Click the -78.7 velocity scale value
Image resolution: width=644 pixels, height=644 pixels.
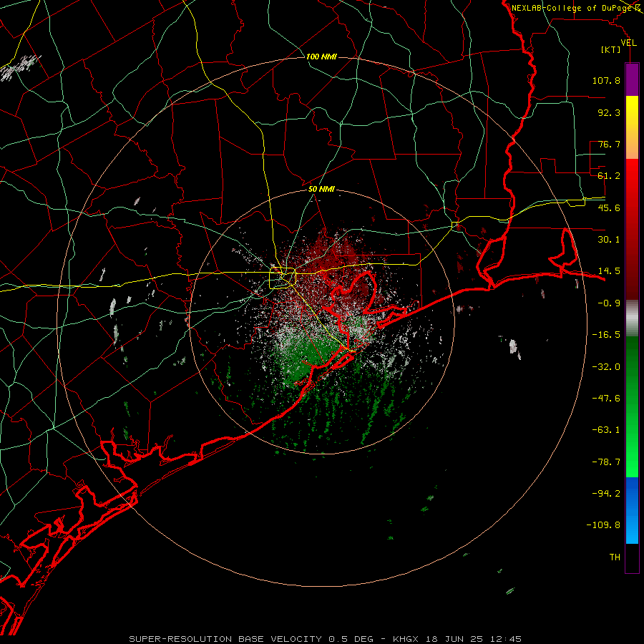point(606,462)
